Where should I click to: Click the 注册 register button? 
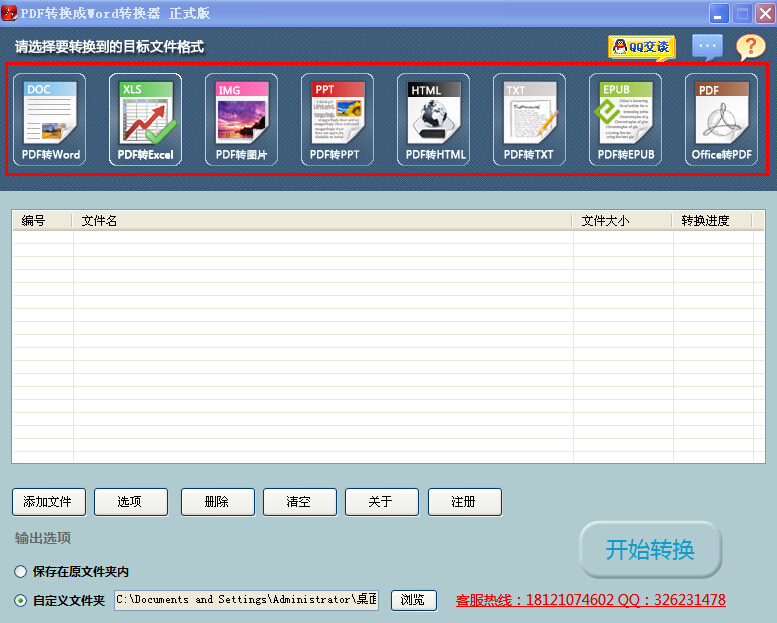pyautogui.click(x=465, y=502)
